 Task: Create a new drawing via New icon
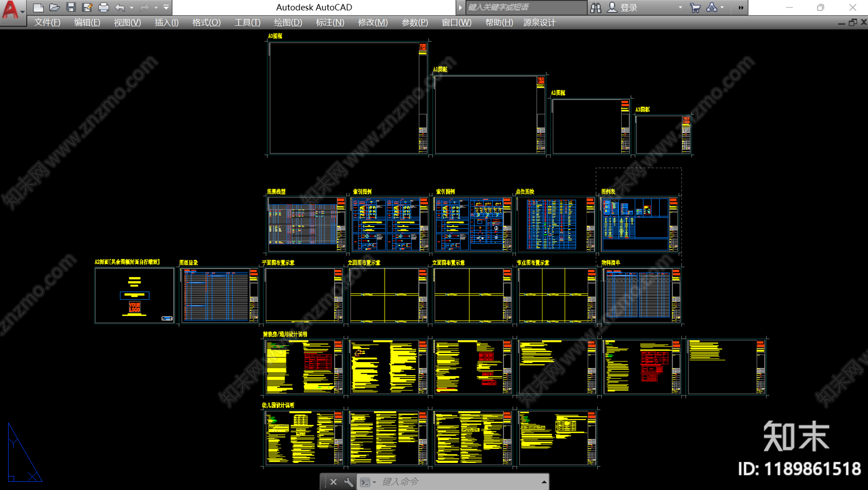click(38, 8)
